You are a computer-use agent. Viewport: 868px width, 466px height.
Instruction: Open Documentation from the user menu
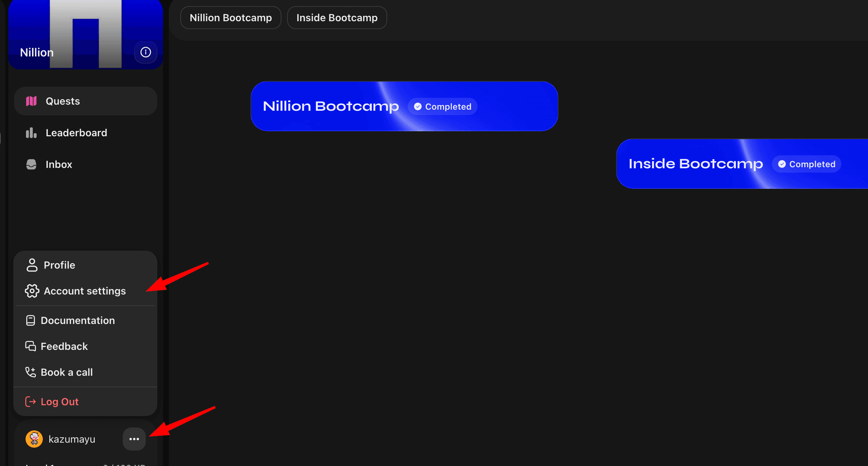click(85, 320)
